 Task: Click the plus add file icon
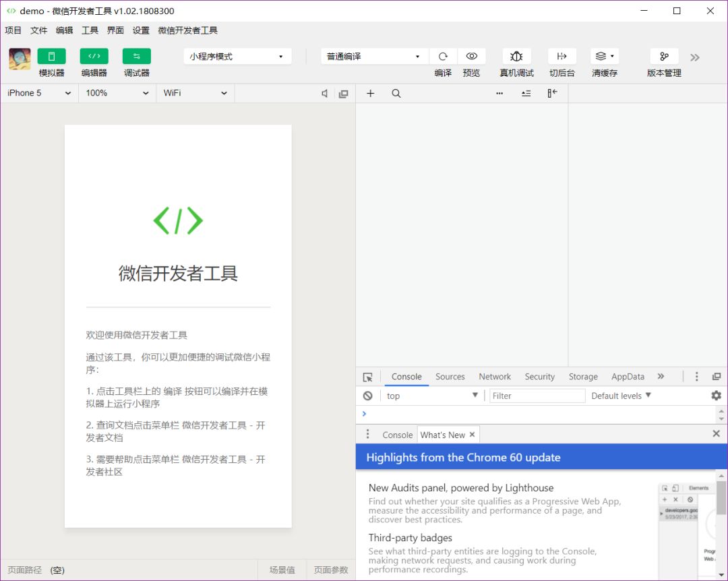371,93
